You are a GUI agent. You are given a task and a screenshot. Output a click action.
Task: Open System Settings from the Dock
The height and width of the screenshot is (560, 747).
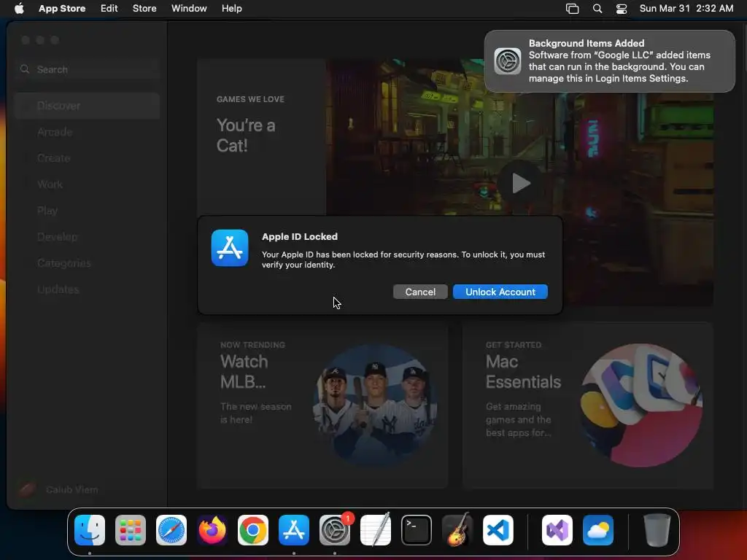tap(334, 530)
